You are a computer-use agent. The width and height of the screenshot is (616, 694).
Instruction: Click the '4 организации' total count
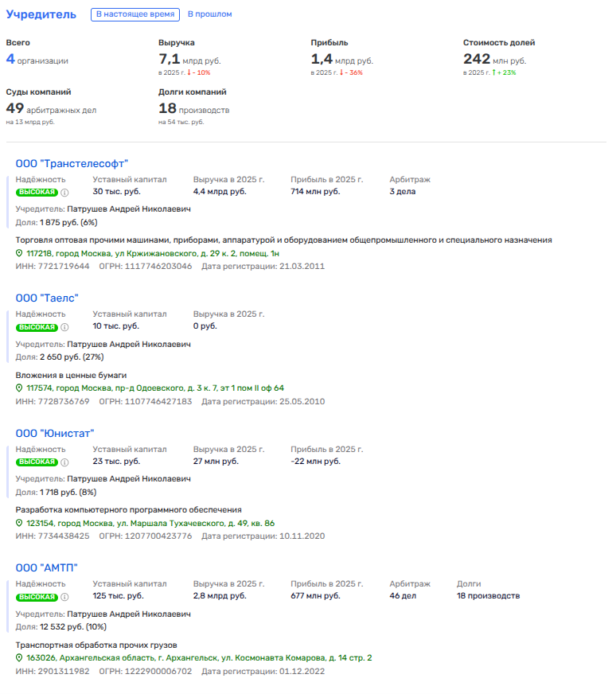coord(37,60)
